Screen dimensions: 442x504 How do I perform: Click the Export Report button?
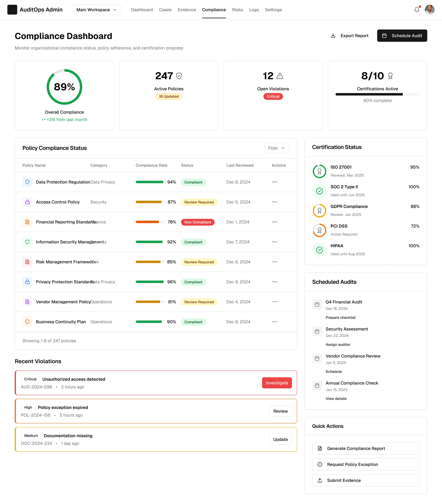[350, 36]
